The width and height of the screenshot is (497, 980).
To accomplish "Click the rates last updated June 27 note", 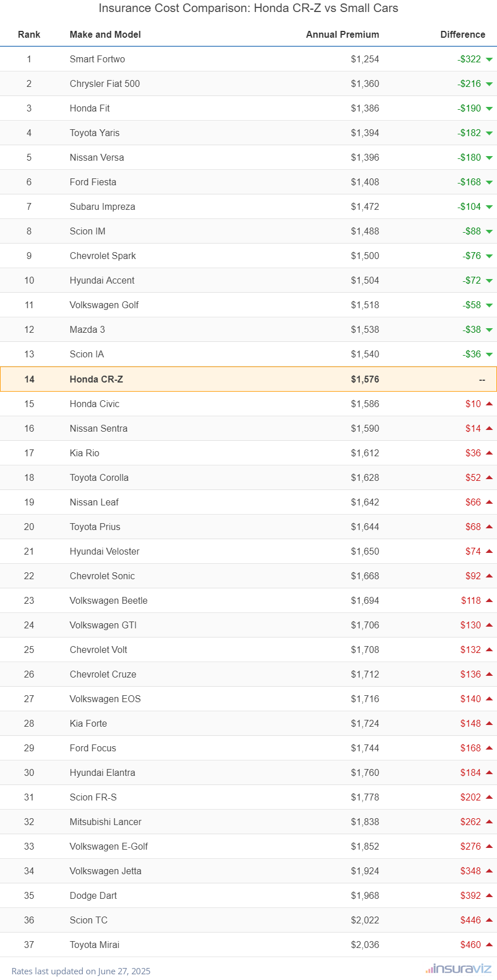I will tap(81, 971).
